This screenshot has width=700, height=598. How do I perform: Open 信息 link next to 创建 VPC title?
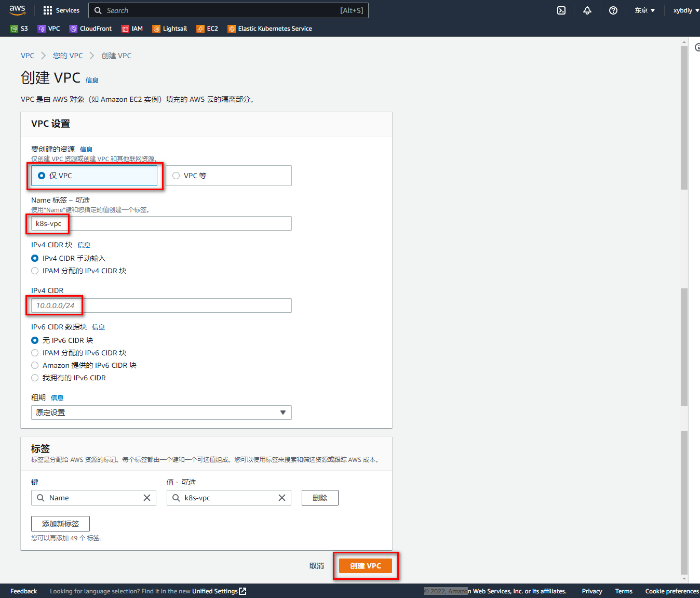[92, 81]
